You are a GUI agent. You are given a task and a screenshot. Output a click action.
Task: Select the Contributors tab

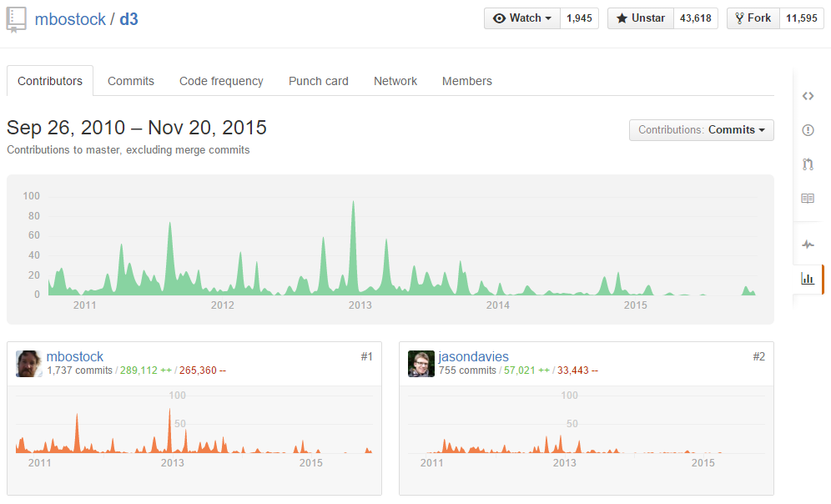tap(50, 81)
